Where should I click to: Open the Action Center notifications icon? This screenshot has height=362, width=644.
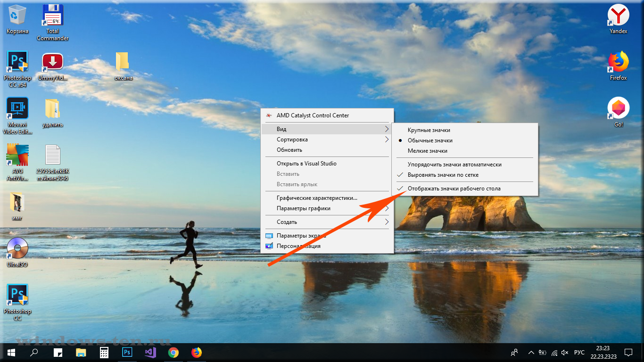(628, 352)
